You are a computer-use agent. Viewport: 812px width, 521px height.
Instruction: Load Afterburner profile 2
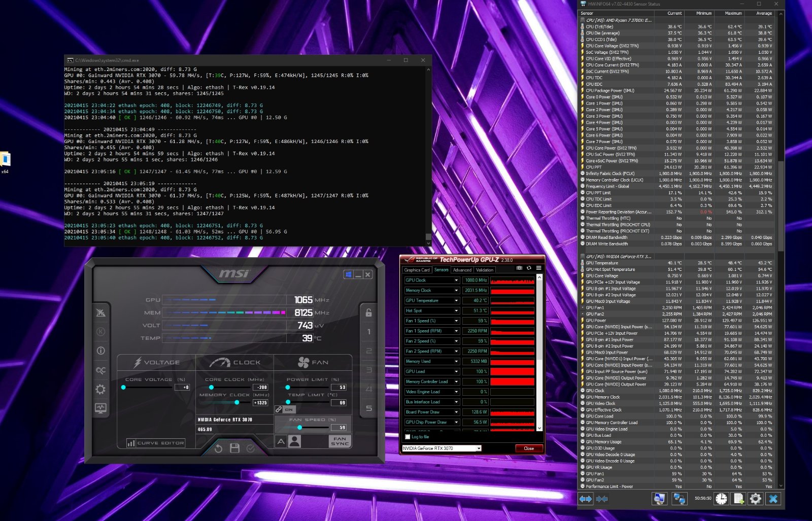(x=369, y=351)
